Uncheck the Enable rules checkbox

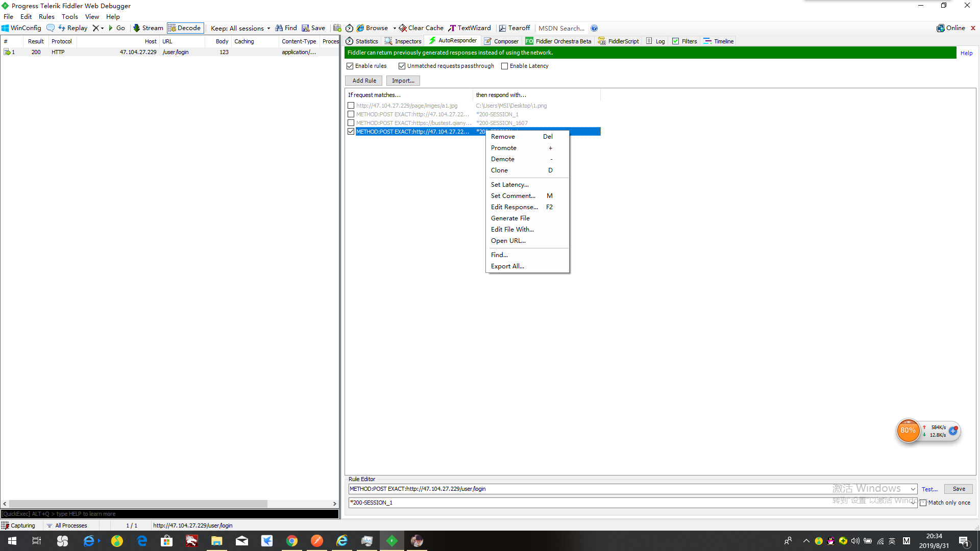tap(350, 66)
